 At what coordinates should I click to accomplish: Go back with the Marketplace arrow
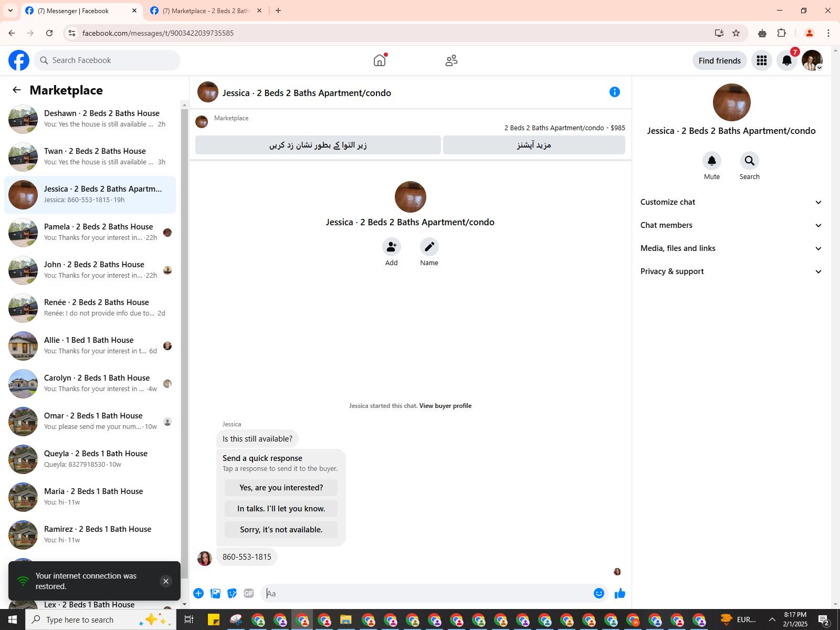[x=17, y=90]
